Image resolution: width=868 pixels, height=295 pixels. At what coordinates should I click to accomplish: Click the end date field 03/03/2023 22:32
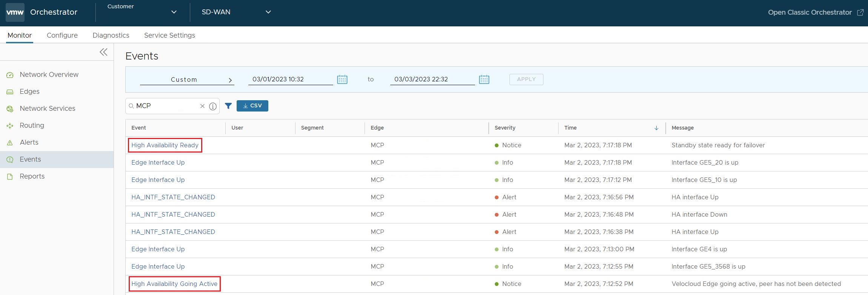(x=432, y=79)
